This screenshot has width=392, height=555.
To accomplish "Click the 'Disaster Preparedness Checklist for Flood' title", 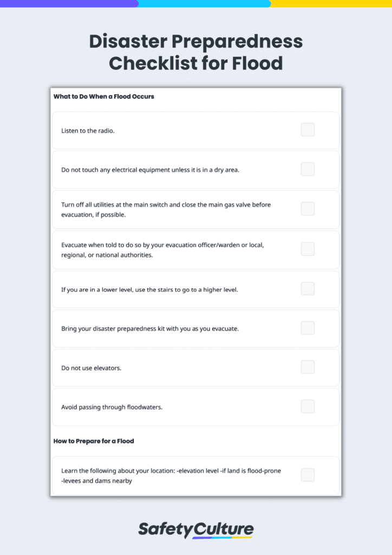I will click(196, 52).
